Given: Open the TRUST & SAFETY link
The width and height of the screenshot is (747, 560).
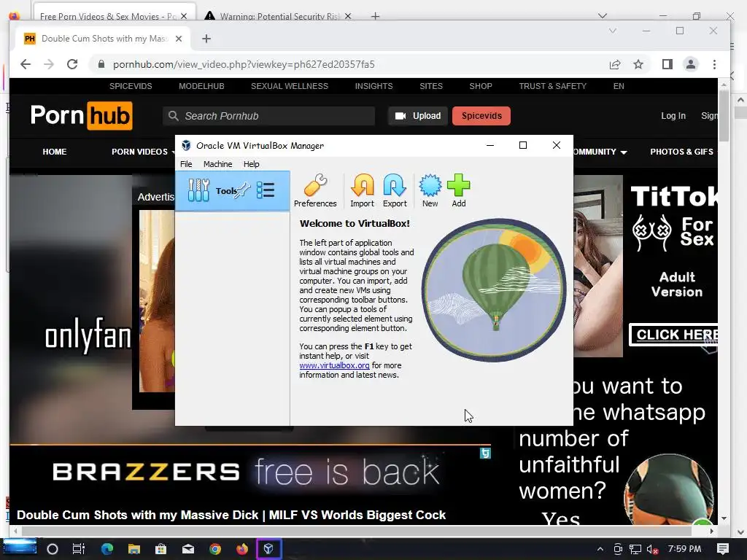Looking at the screenshot, I should click(x=553, y=86).
